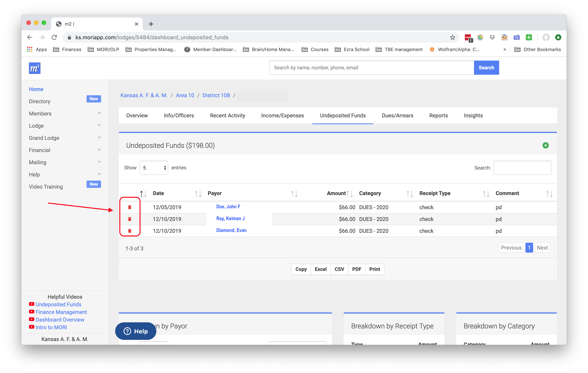Open Undeposited Funds YouTube video link
Screen dimensions: 588x373
pos(58,304)
